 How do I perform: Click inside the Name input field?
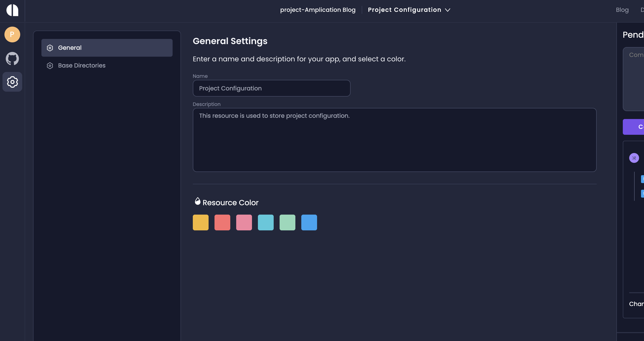271,88
